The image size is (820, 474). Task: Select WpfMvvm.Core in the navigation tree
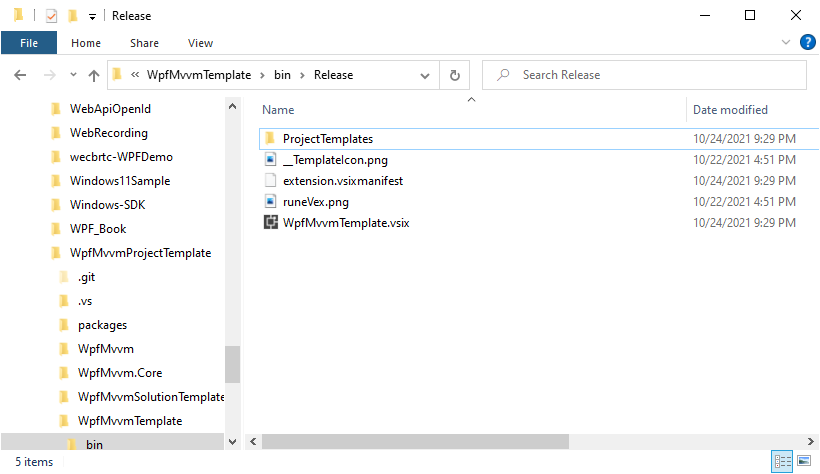click(120, 373)
